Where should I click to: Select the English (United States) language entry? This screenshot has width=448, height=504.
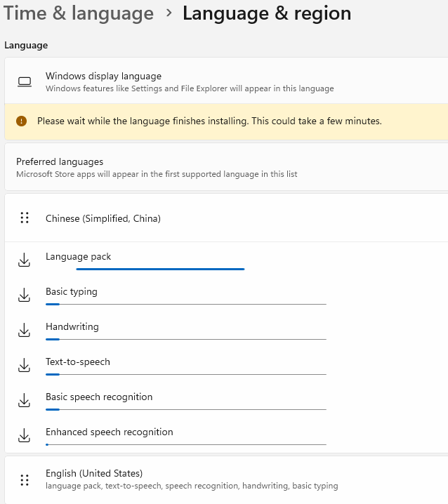click(94, 473)
